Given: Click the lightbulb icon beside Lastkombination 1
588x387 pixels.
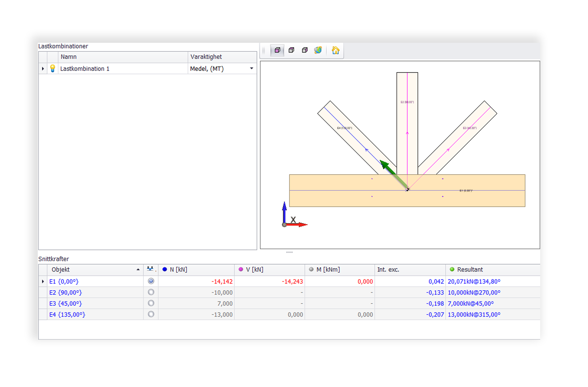Looking at the screenshot, I should click(x=52, y=68).
